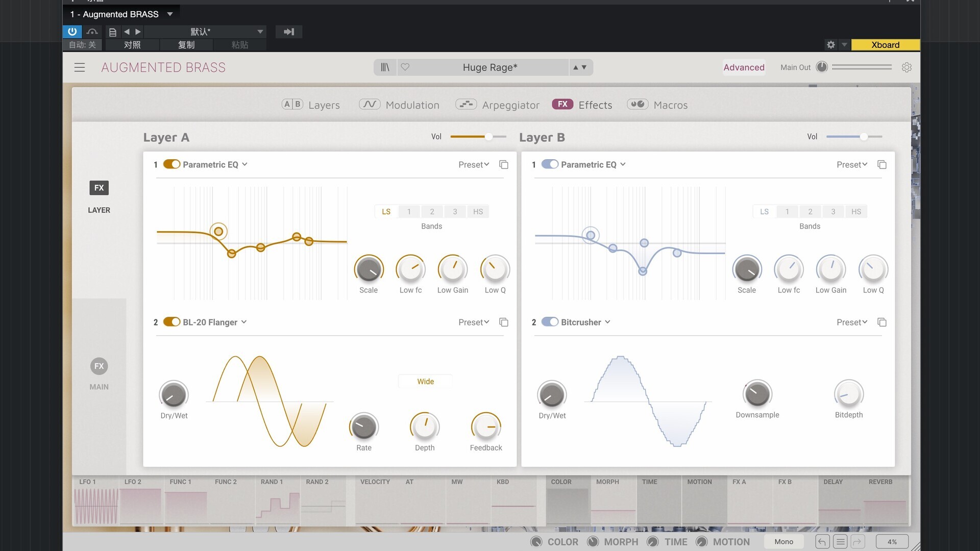The height and width of the screenshot is (551, 980).
Task: Click the Bitcrusher Bitdepth knob
Action: click(849, 394)
